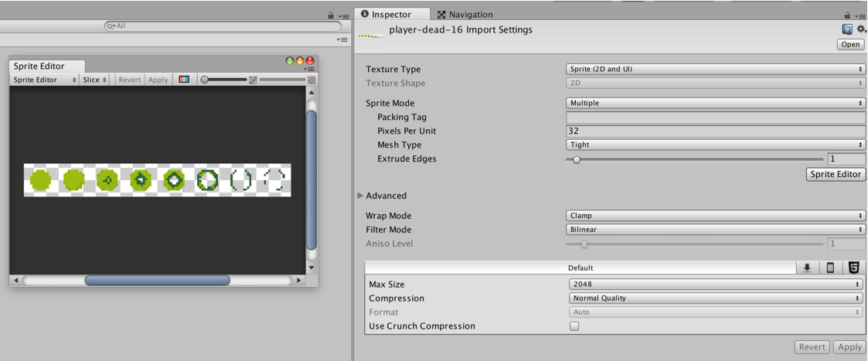Open the Sprite Editor window options menu icon

(310, 69)
